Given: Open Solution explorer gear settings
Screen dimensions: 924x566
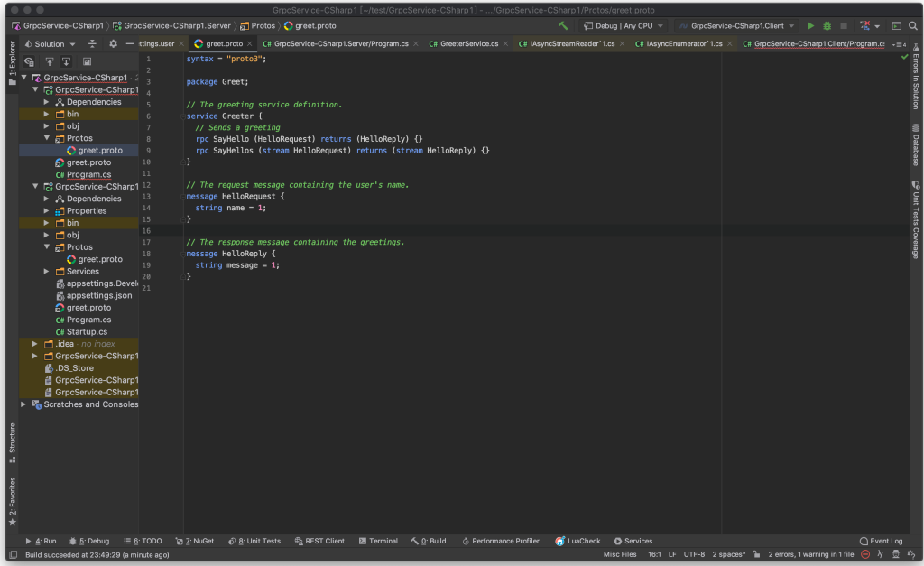Looking at the screenshot, I should click(x=113, y=43).
